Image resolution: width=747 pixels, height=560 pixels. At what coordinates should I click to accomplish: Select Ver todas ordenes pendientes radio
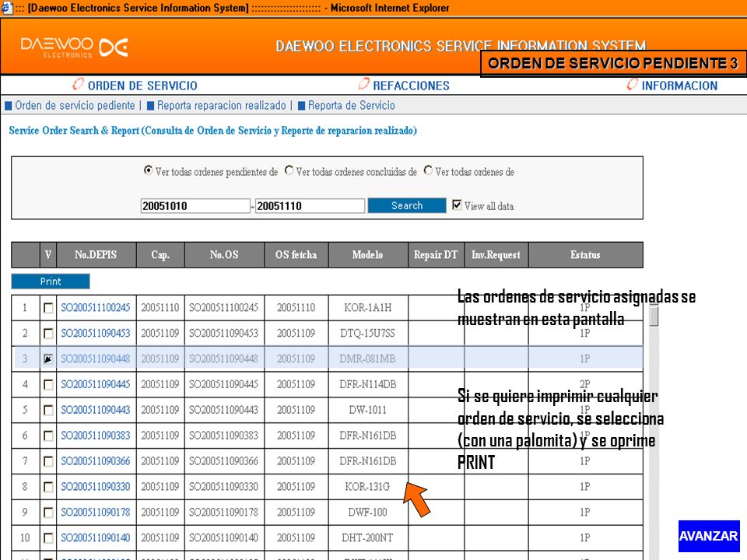click(x=148, y=170)
